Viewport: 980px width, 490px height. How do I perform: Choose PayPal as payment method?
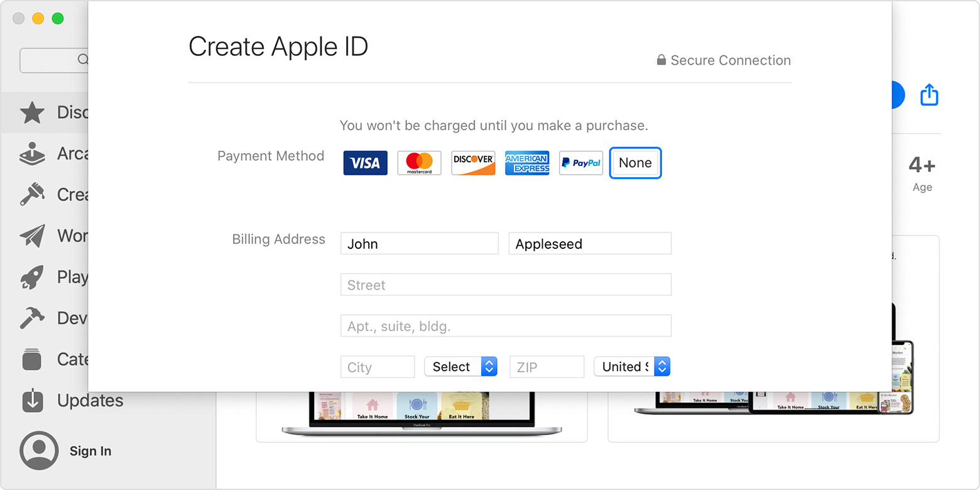581,163
